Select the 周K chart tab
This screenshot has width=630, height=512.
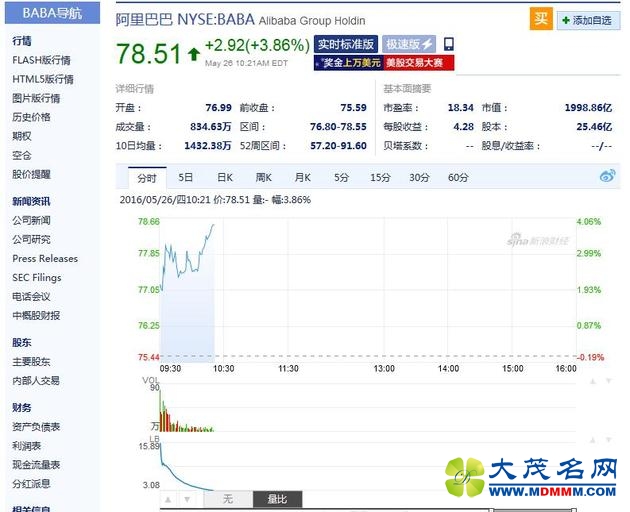[264, 177]
